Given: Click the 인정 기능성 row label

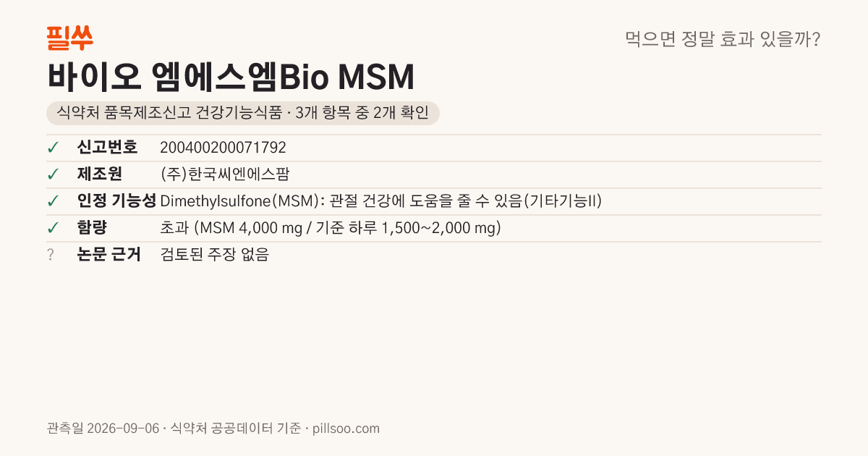Looking at the screenshot, I should pyautogui.click(x=116, y=201).
